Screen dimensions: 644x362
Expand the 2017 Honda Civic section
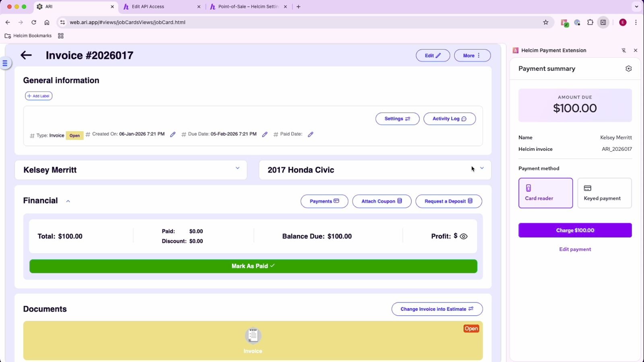tap(482, 168)
